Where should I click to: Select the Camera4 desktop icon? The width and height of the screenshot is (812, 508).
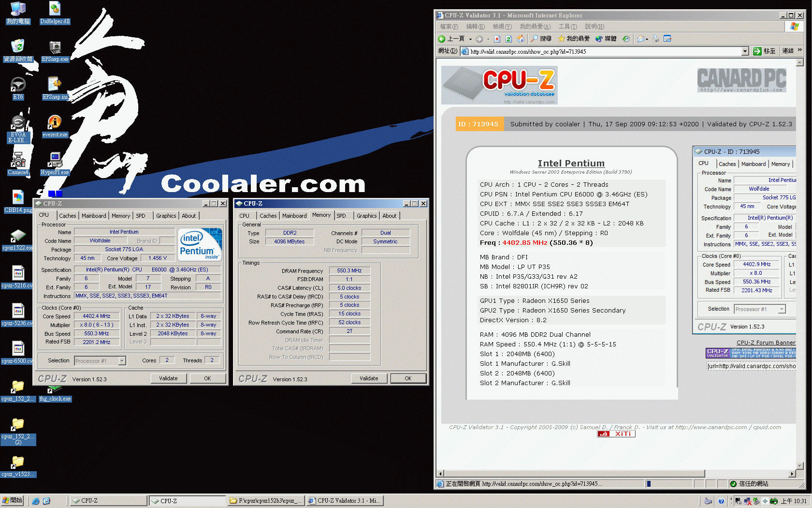pyautogui.click(x=18, y=164)
